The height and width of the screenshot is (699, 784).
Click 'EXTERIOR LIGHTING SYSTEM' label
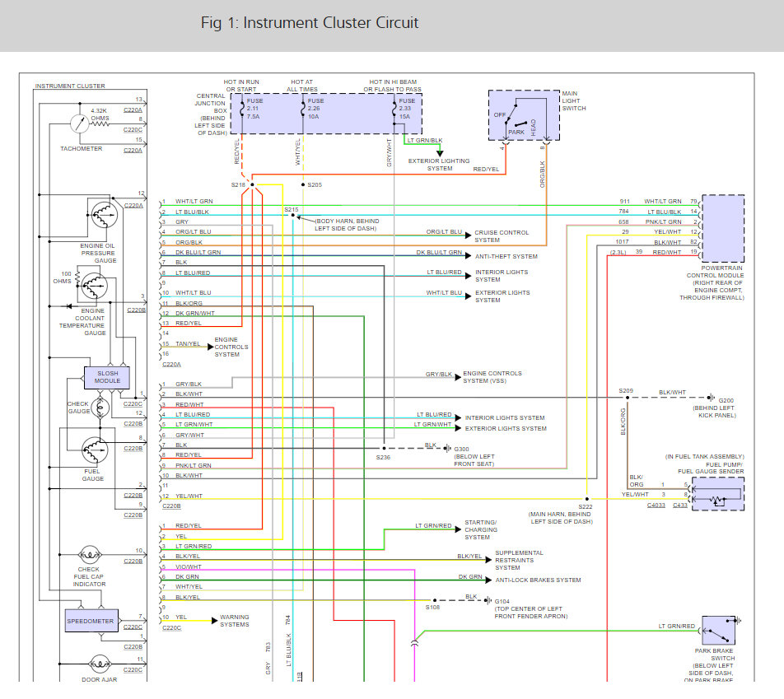pos(439,165)
